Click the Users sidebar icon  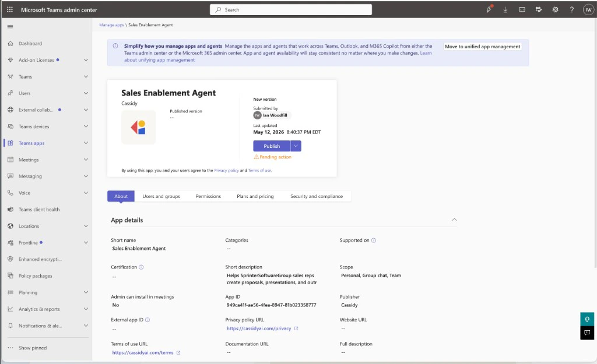(x=10, y=93)
